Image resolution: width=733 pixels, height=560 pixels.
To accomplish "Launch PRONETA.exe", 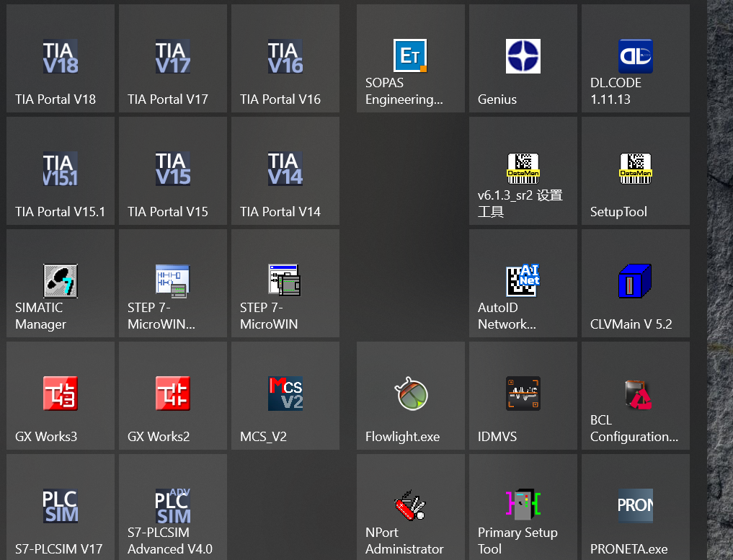I will click(x=635, y=507).
